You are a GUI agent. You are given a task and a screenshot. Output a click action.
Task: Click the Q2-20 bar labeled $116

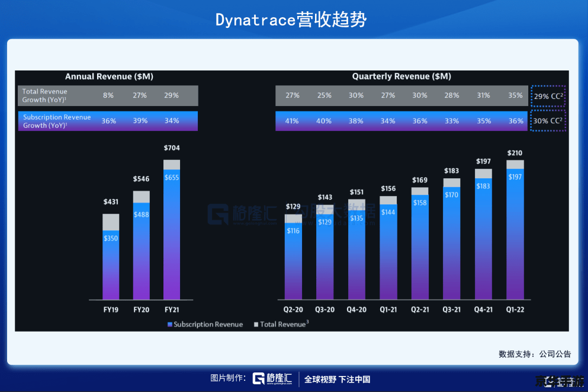point(293,257)
